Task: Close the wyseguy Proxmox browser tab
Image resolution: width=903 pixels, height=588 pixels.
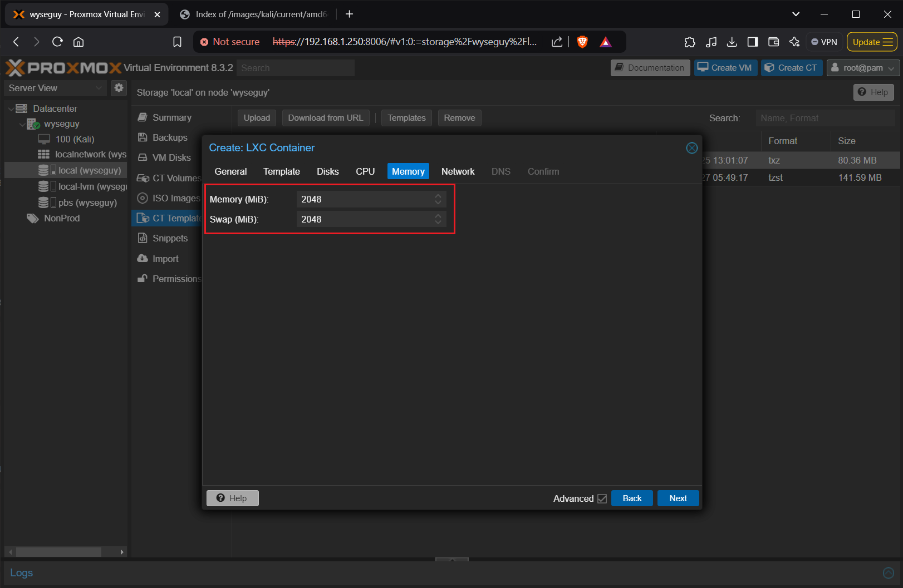Action: [157, 14]
